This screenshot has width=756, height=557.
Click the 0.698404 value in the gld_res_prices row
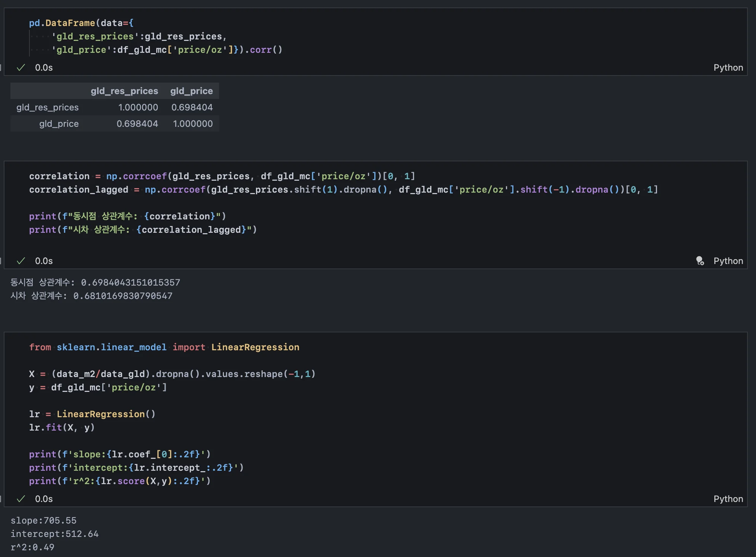(x=192, y=107)
